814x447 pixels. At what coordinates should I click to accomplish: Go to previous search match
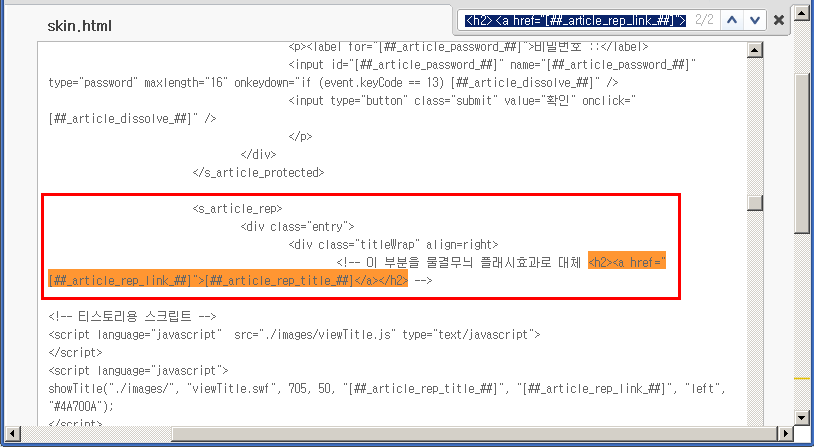coord(732,20)
